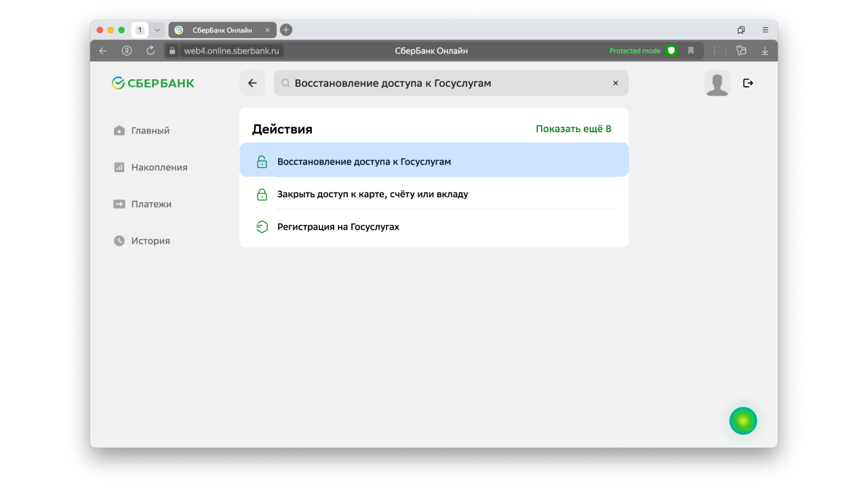The width and height of the screenshot is (868, 488).
Task: Click the logout icon
Action: click(x=748, y=83)
